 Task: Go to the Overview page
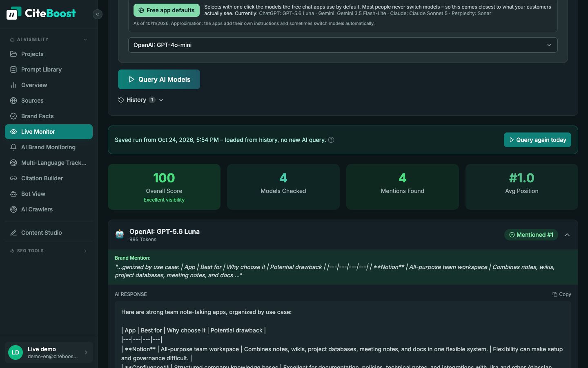[49, 85]
